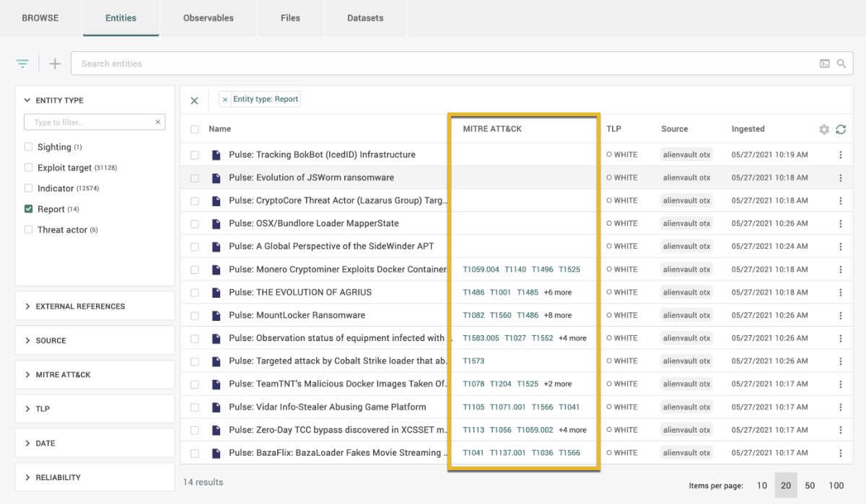This screenshot has width=866, height=504.
Task: Check the Threat actor entity type
Action: (x=29, y=230)
